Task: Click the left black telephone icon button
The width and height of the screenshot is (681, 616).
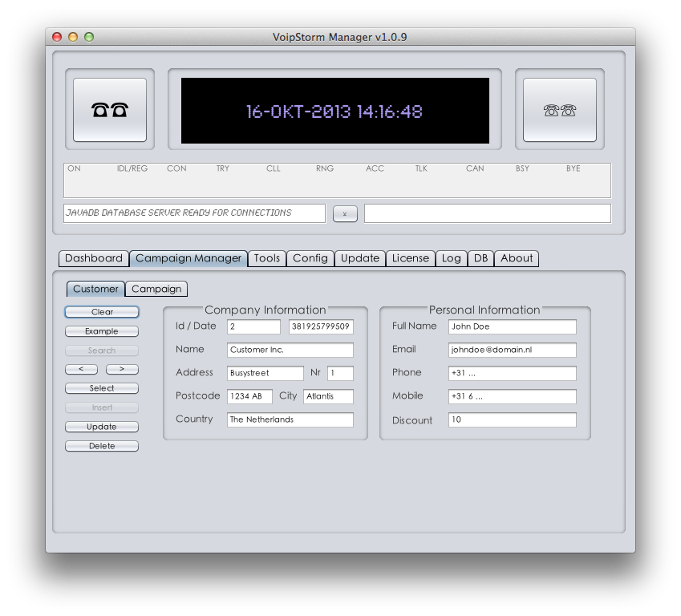Action: (110, 110)
